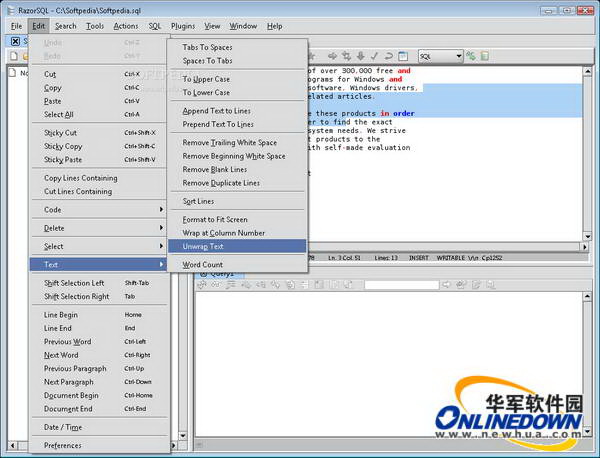Click the rollback curved arrow icon
The height and width of the screenshot is (458, 600).
pyautogui.click(x=388, y=56)
